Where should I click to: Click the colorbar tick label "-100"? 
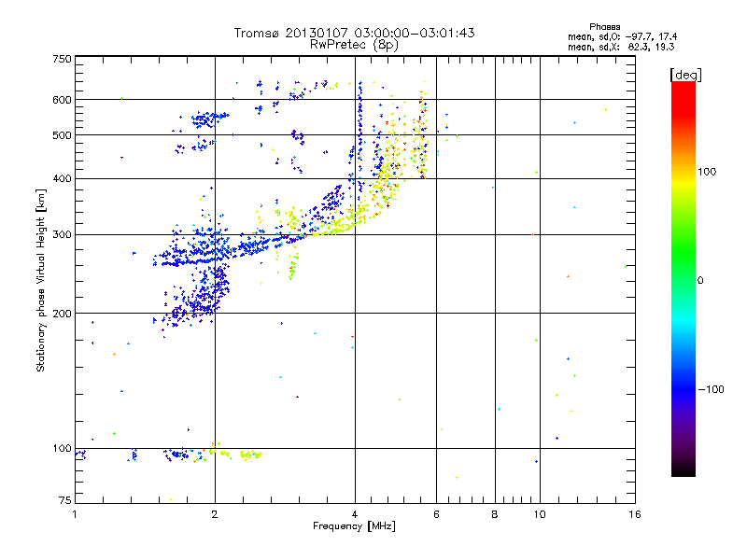711,389
